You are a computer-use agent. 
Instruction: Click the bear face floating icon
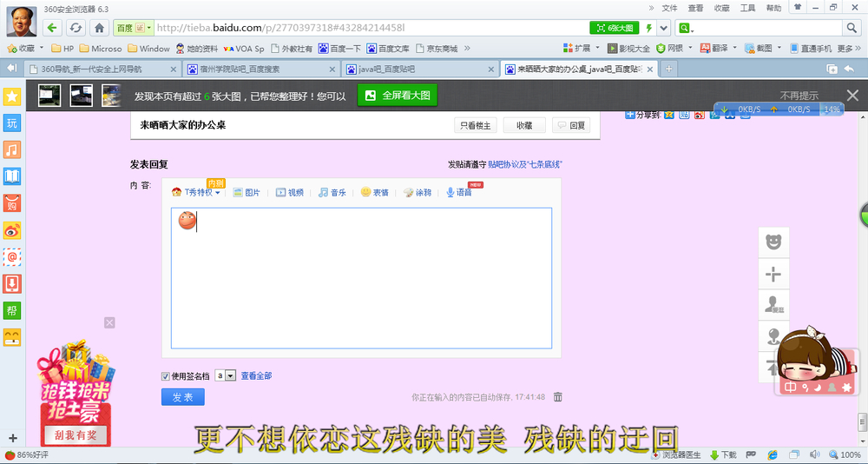(x=773, y=242)
